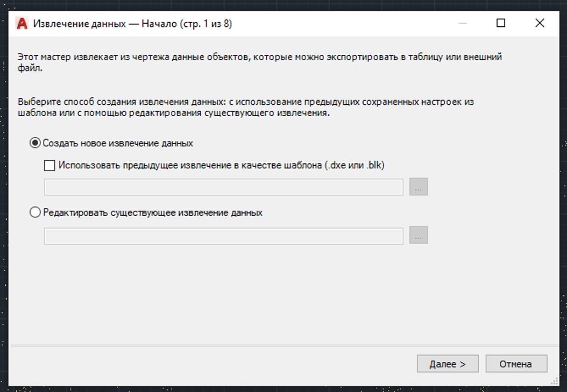The height and width of the screenshot is (392, 567).
Task: Click the resize grip in dialog corner
Action: 554,381
